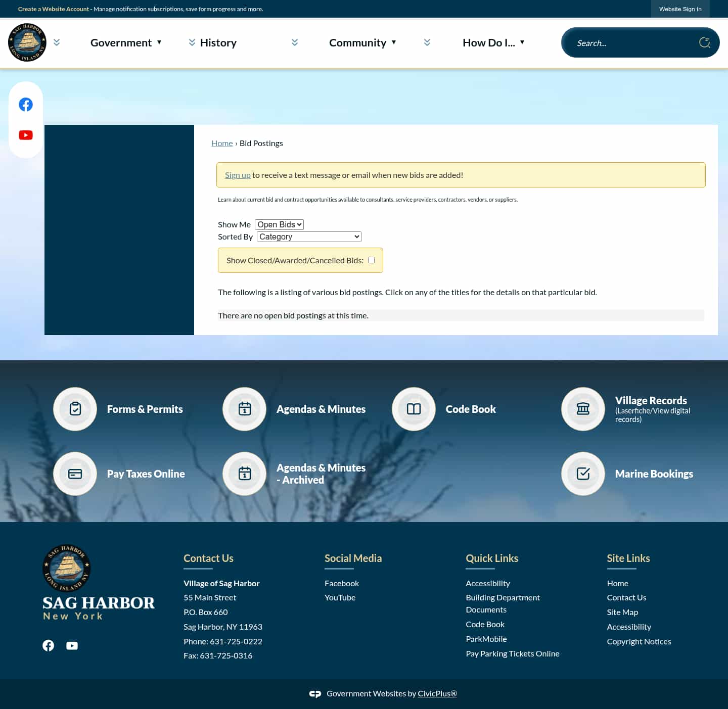The width and height of the screenshot is (728, 709).
Task: Open the Code Book icon
Action: pos(414,409)
